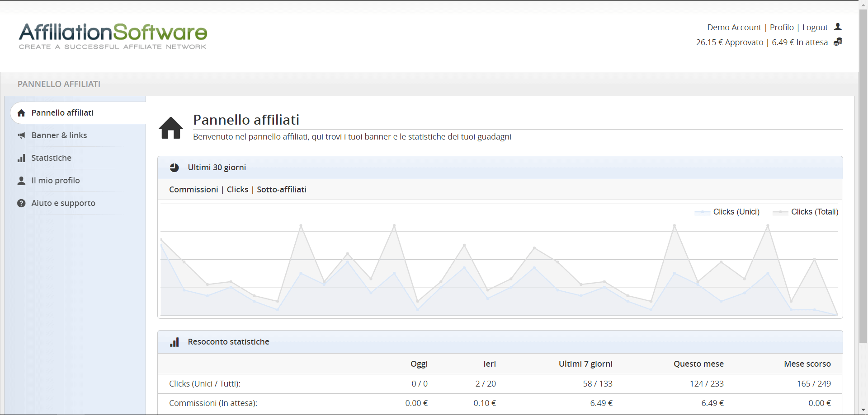Click the bar chart icon in Resoconto statistiche header
The width and height of the screenshot is (868, 415).
pos(175,342)
